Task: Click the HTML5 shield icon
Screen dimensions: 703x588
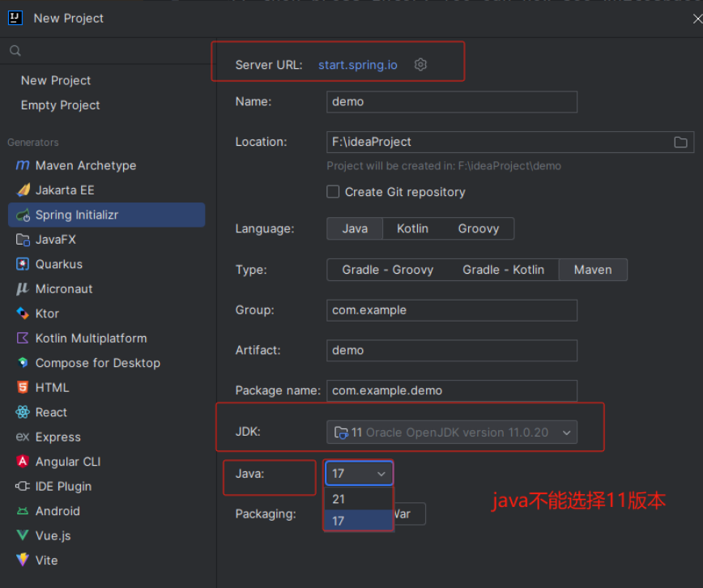Action: click(23, 387)
